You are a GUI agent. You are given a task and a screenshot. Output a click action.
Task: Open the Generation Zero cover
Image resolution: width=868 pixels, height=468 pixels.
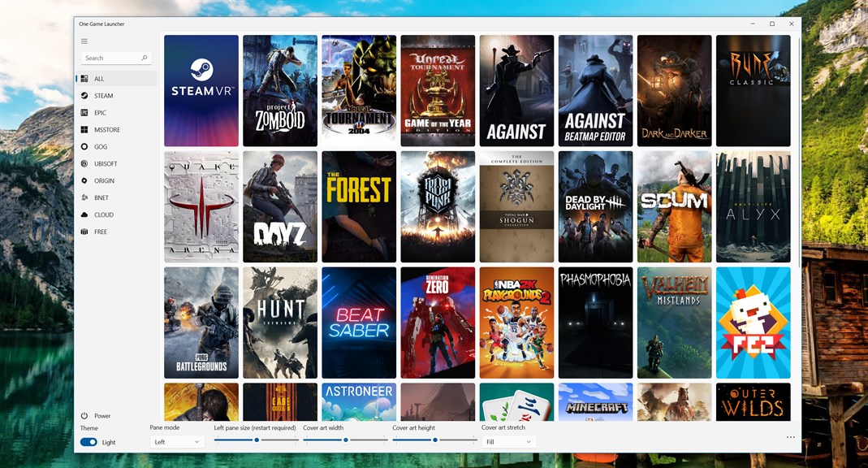438,323
